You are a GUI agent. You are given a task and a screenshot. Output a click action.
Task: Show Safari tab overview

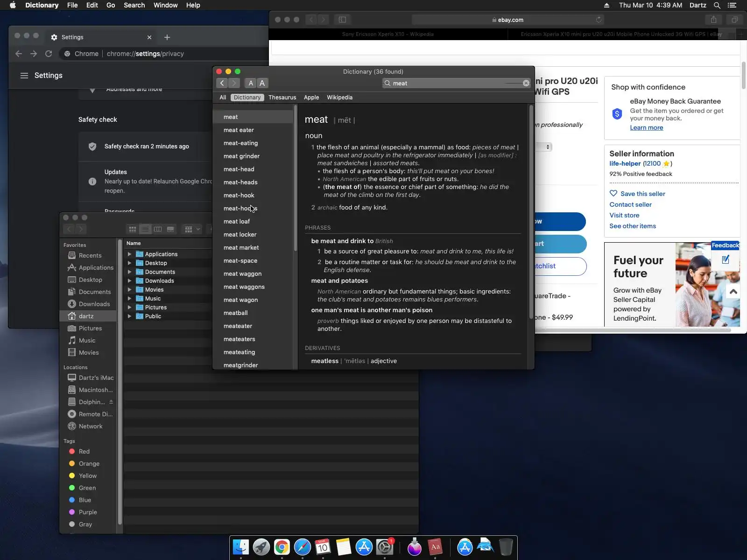[x=734, y=20]
